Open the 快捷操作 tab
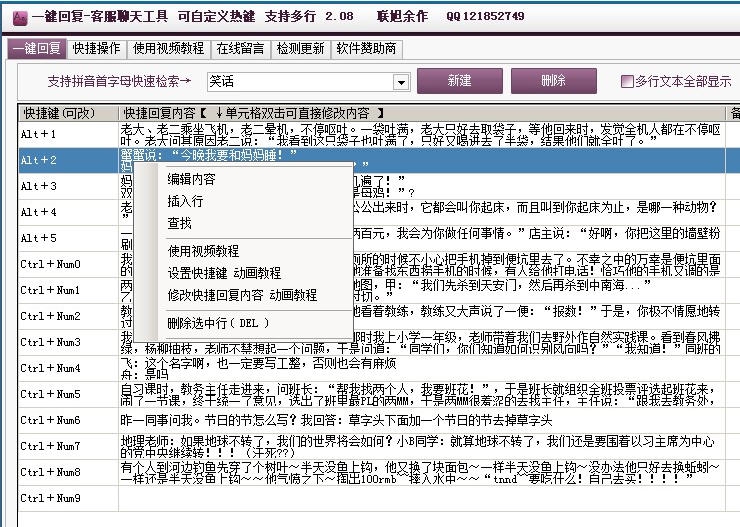 click(x=96, y=49)
